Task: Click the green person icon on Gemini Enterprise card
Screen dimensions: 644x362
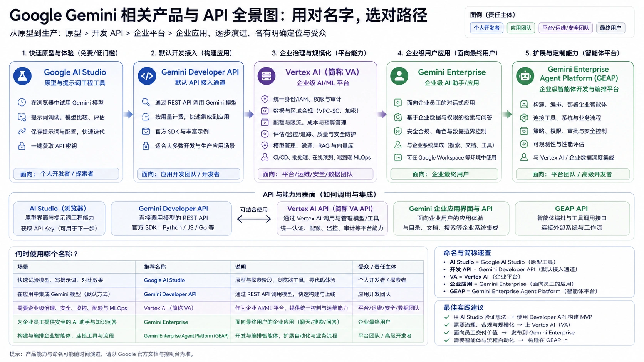Action: pyautogui.click(x=399, y=76)
